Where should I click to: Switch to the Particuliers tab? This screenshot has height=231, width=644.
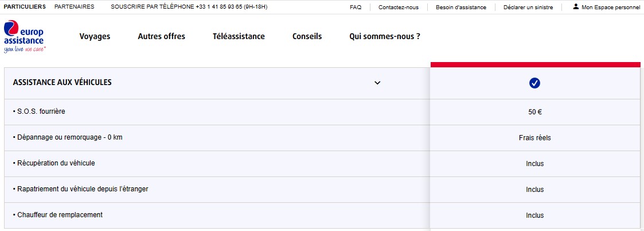coord(25,7)
